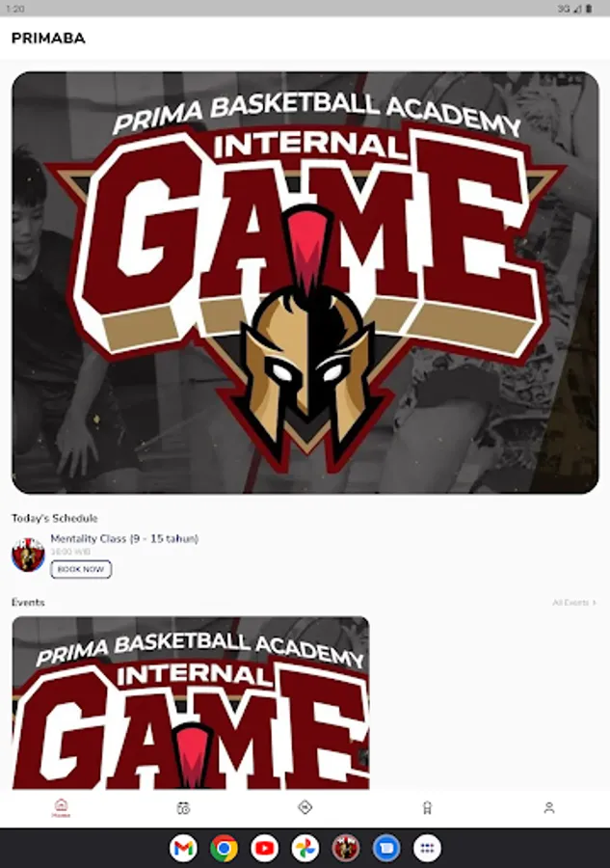Open Messages app from the taskbar
610x868 pixels.
tap(386, 848)
